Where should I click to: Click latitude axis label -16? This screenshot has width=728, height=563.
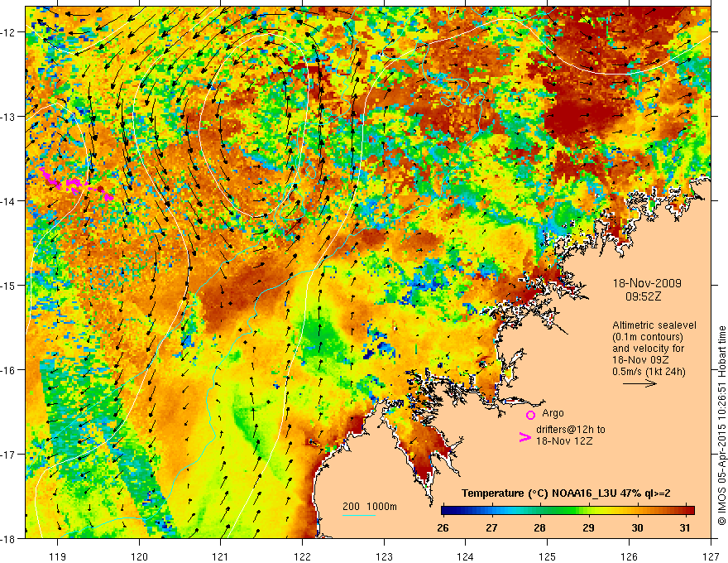click(8, 370)
